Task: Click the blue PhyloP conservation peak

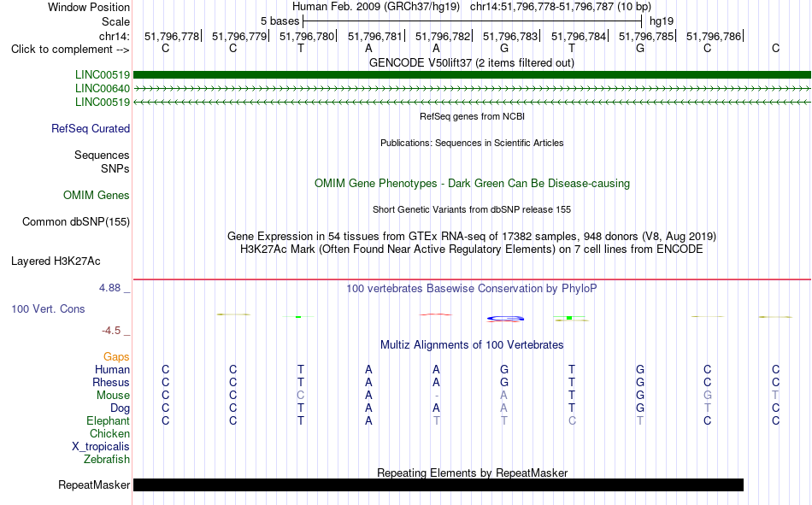Action: [505, 319]
